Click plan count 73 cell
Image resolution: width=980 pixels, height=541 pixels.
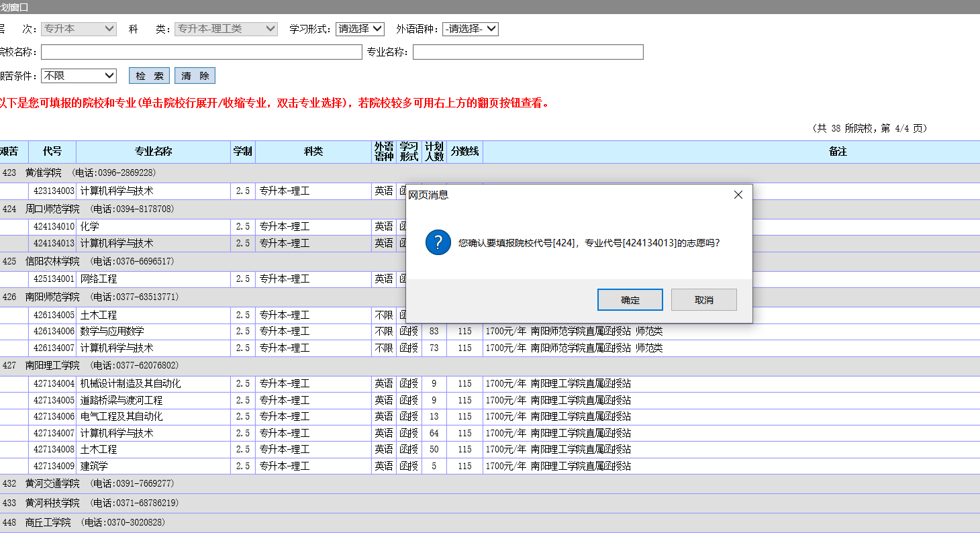[434, 348]
